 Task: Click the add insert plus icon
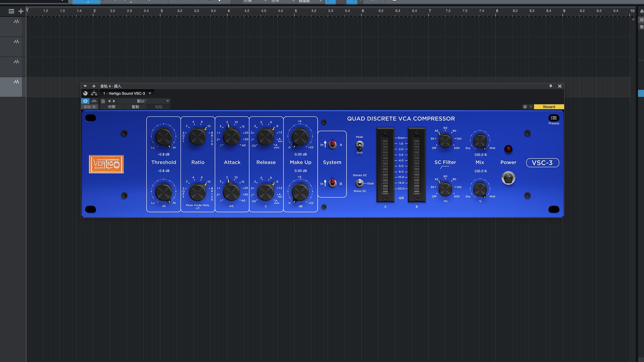[94, 86]
